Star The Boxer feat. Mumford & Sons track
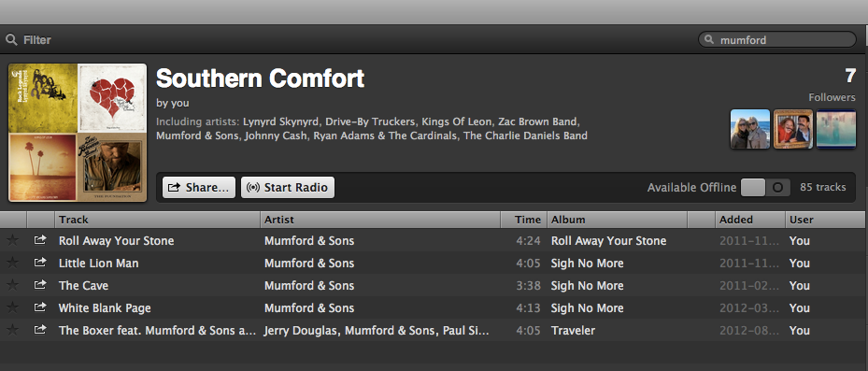 click(12, 330)
